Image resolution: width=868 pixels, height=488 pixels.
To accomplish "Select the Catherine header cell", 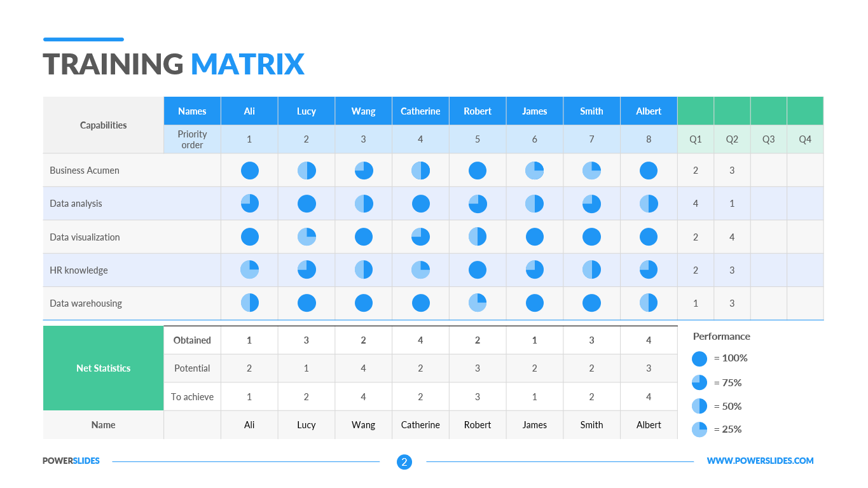I will pyautogui.click(x=420, y=111).
